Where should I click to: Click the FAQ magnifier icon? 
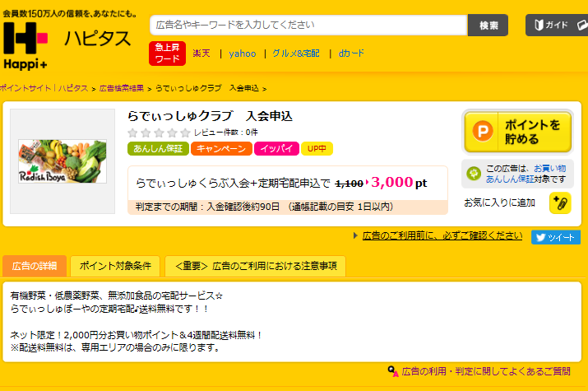(393, 371)
